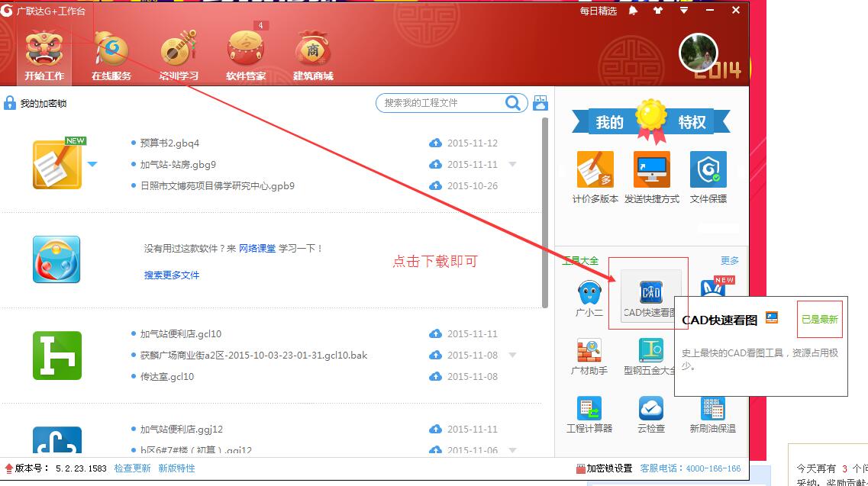
Task: Open the 开始工作 lion mask tab
Action: (x=44, y=56)
